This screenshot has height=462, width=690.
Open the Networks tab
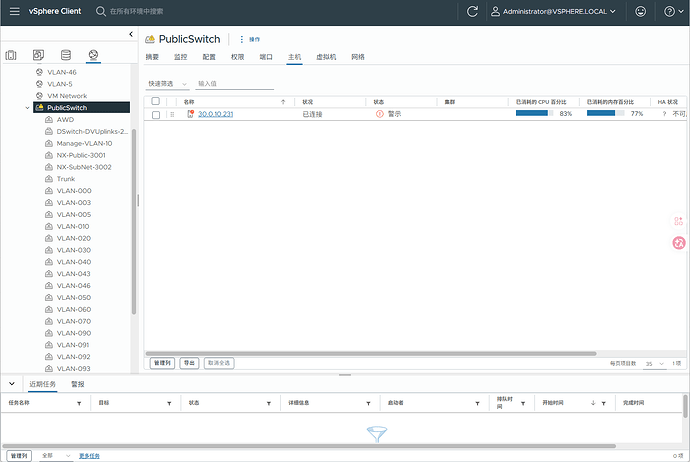358,57
